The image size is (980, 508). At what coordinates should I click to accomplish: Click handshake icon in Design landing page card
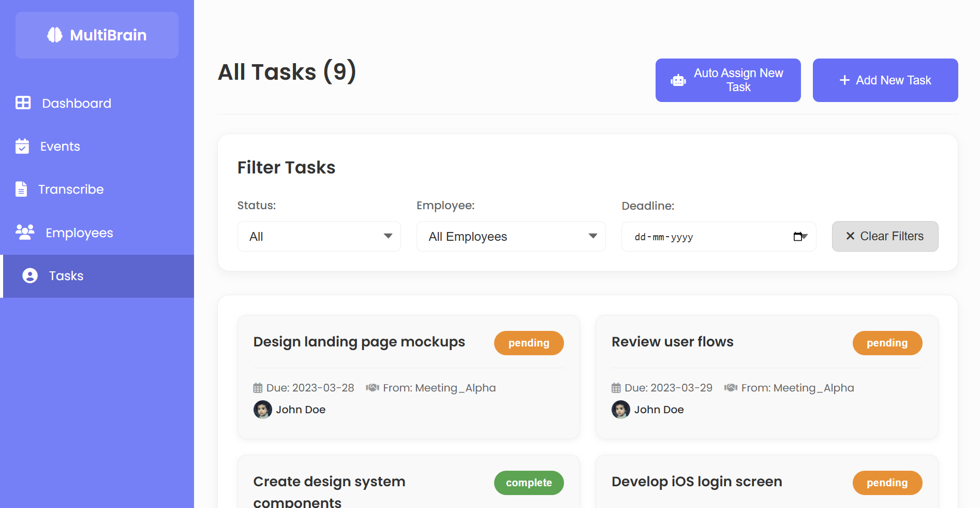coord(373,387)
